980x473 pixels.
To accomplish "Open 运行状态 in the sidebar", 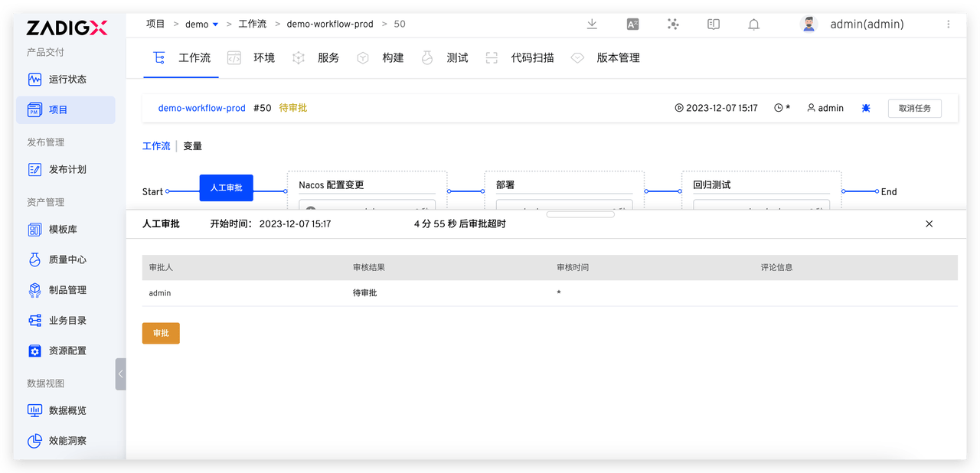I will click(66, 80).
